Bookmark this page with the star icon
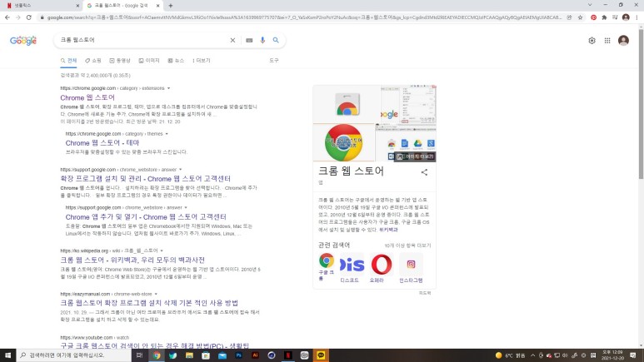Screen dimensions: 644x362 point(581,17)
